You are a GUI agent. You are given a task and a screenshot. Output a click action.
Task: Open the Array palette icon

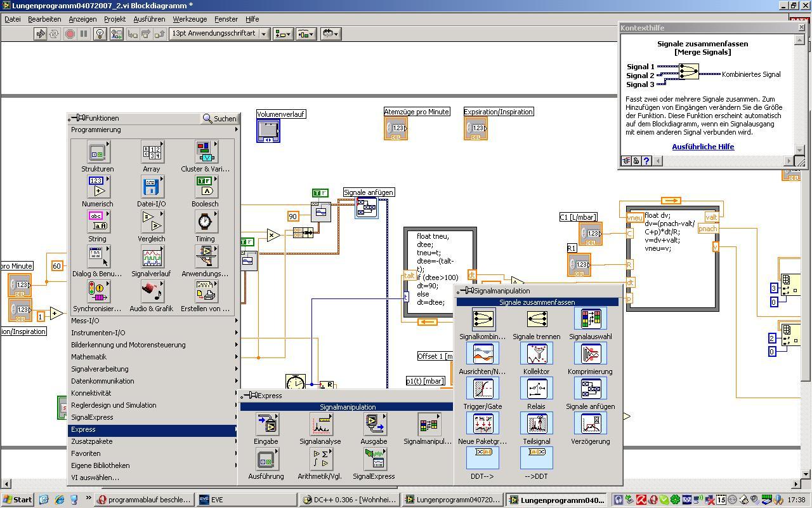(152, 152)
